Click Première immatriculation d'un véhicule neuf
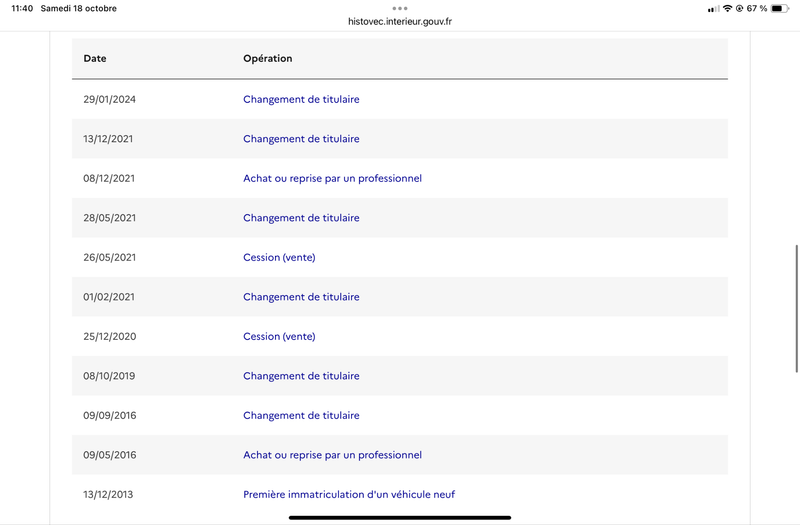This screenshot has width=800, height=525. pos(349,494)
